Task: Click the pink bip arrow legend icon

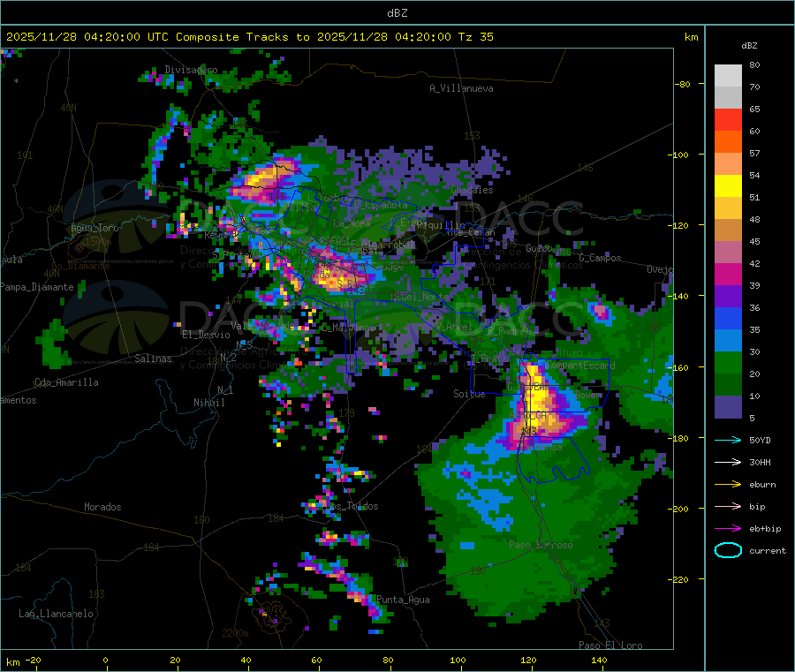Action: [x=728, y=506]
